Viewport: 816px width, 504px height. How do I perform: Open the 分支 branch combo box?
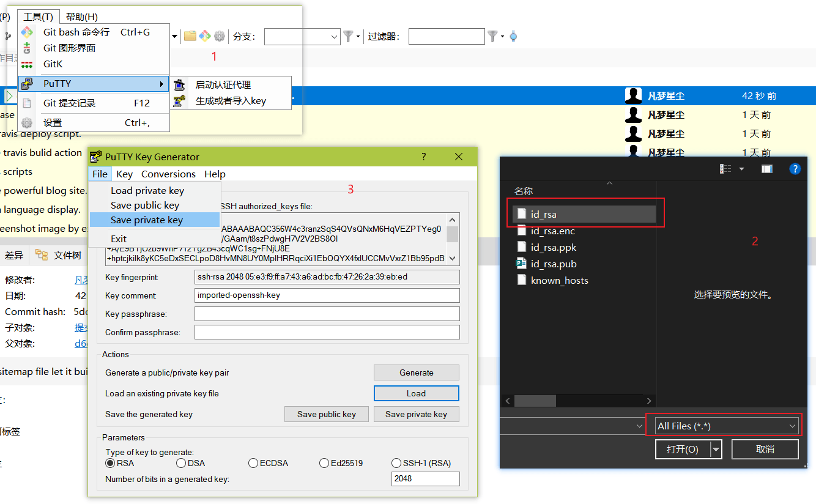[x=302, y=37]
